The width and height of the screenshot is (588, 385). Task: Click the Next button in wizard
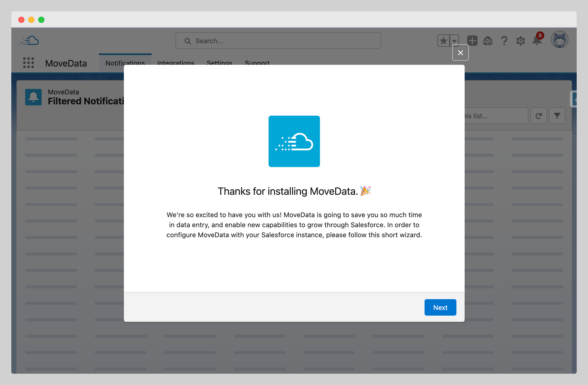[x=440, y=307]
